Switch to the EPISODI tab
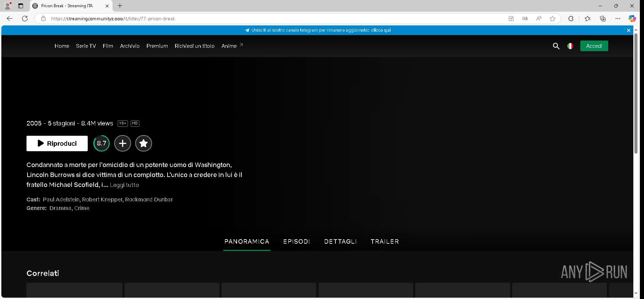 point(297,242)
